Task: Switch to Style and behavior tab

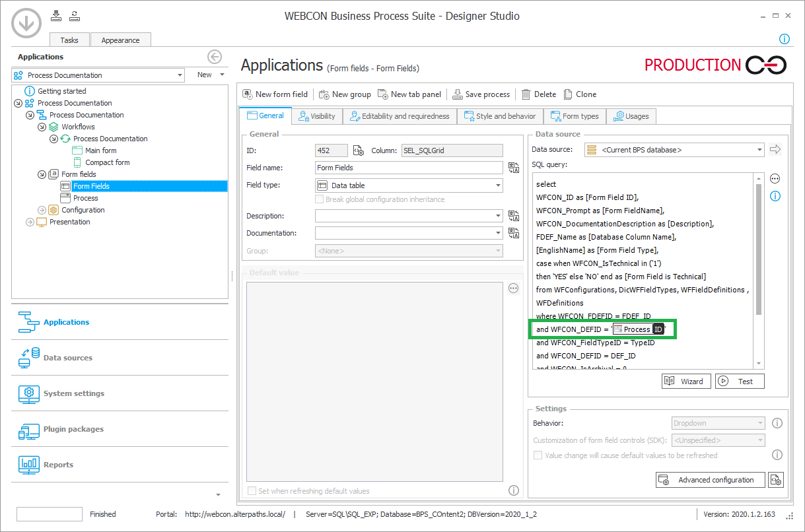Action: 501,116
